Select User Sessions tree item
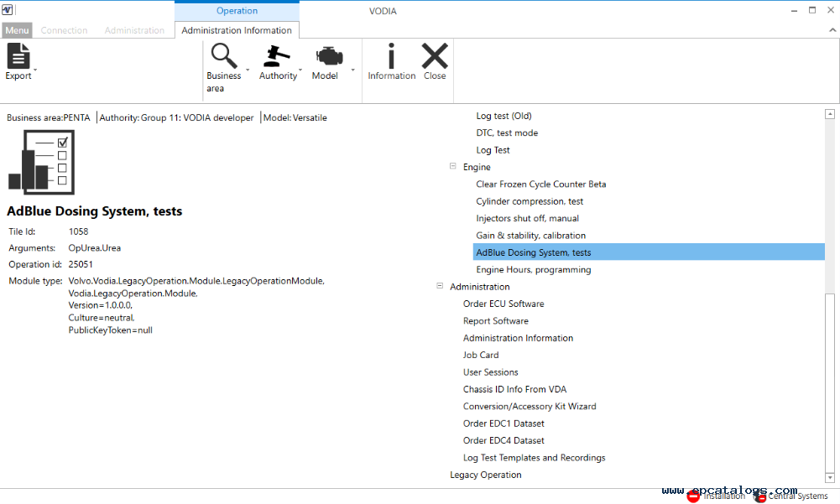This screenshot has width=840, height=504. (491, 372)
